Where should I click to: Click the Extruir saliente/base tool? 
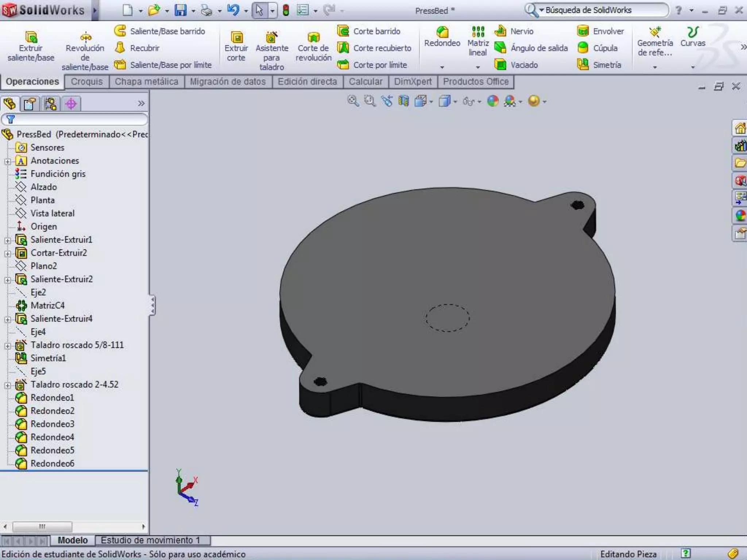[x=31, y=46]
